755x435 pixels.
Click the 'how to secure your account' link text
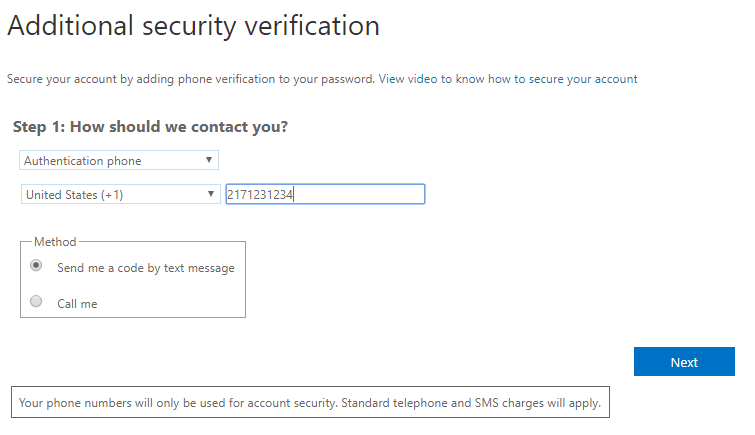576,78
